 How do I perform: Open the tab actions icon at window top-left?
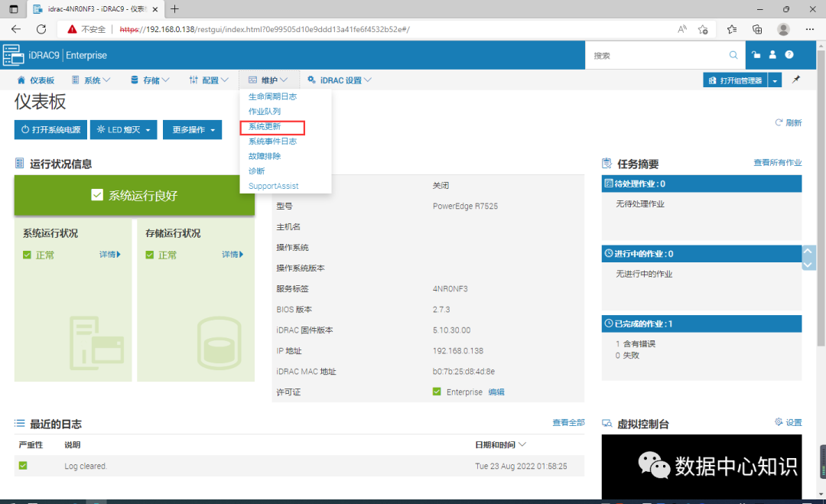pyautogui.click(x=14, y=9)
